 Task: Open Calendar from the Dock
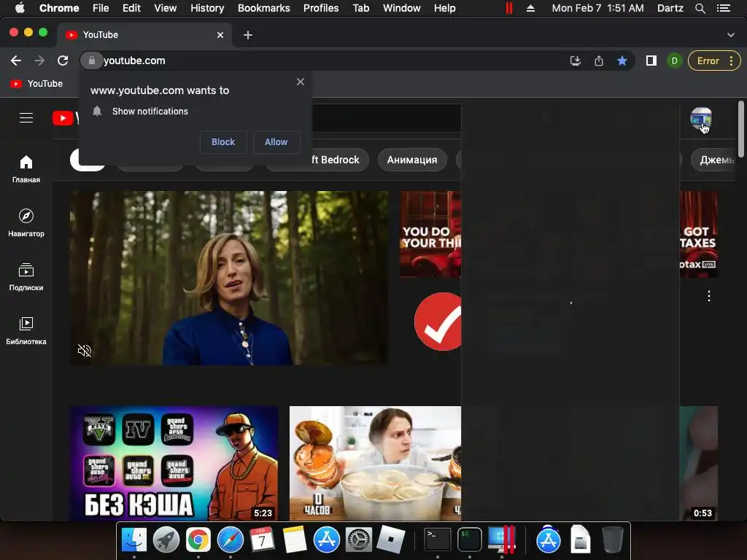pyautogui.click(x=262, y=540)
